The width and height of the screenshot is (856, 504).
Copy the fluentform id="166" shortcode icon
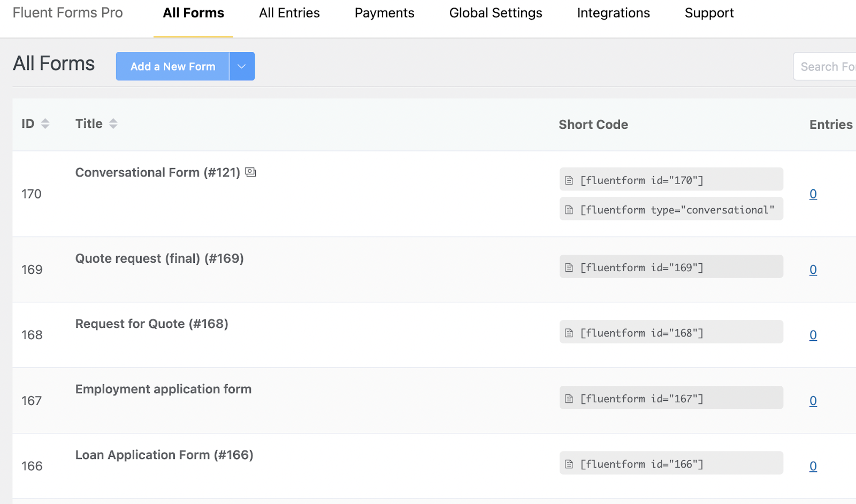click(x=569, y=464)
